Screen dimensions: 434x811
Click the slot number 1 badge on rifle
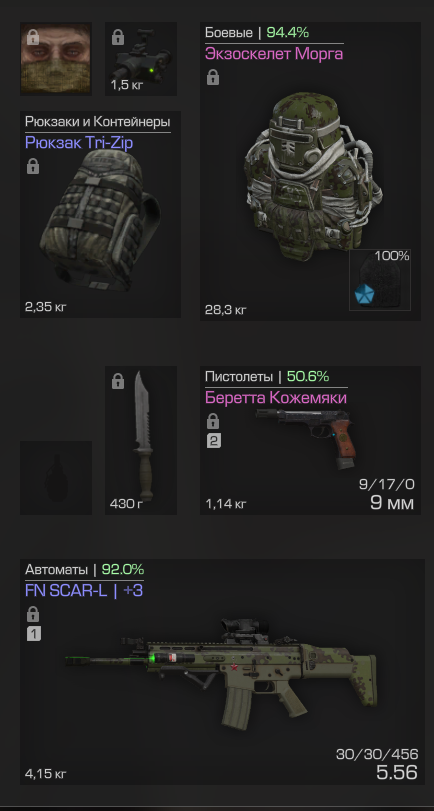pyautogui.click(x=34, y=634)
